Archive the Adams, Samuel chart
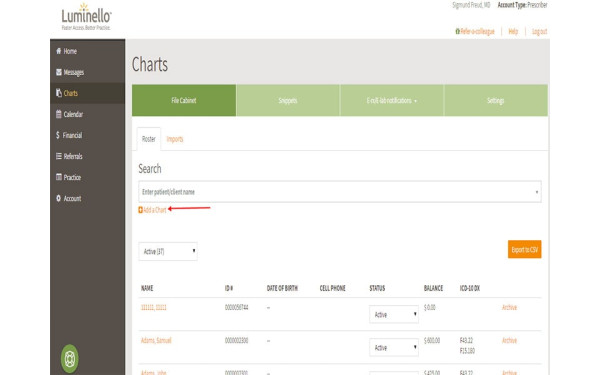 click(509, 340)
